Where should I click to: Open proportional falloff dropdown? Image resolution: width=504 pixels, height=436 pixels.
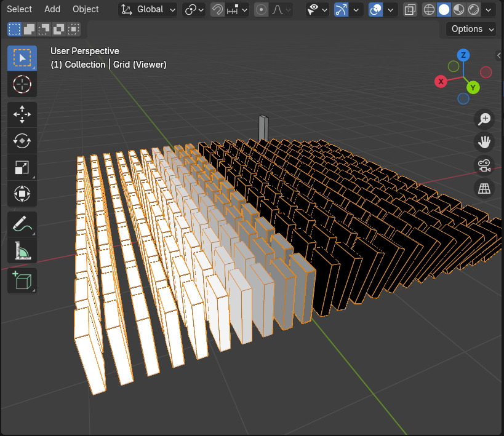pos(281,10)
